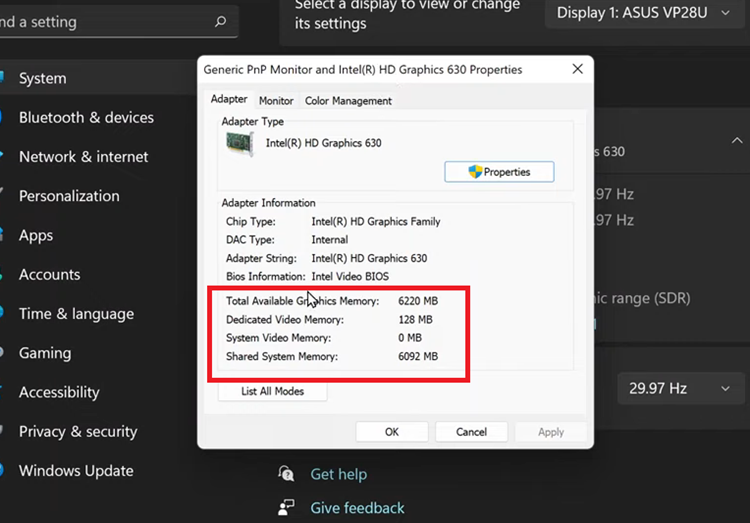This screenshot has width=750, height=523.
Task: Switch to the Adapter tab
Action: click(229, 99)
